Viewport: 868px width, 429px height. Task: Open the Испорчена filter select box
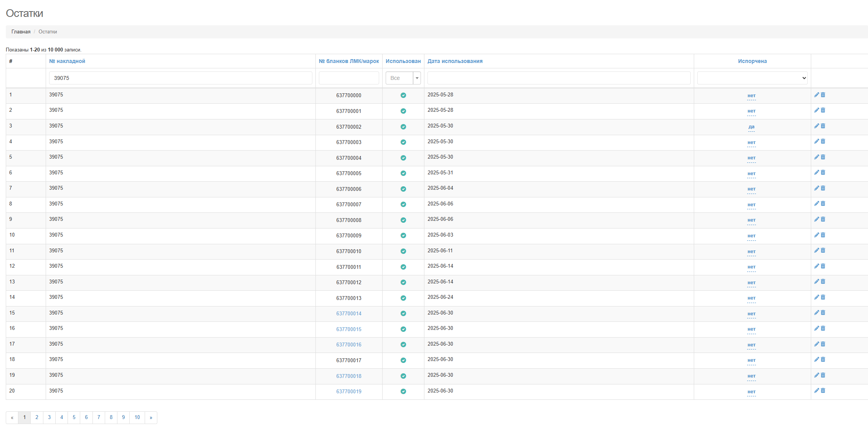[752, 78]
